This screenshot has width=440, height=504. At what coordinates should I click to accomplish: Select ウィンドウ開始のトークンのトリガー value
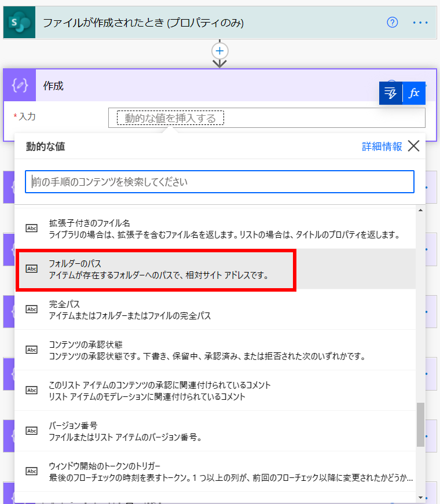point(215,471)
